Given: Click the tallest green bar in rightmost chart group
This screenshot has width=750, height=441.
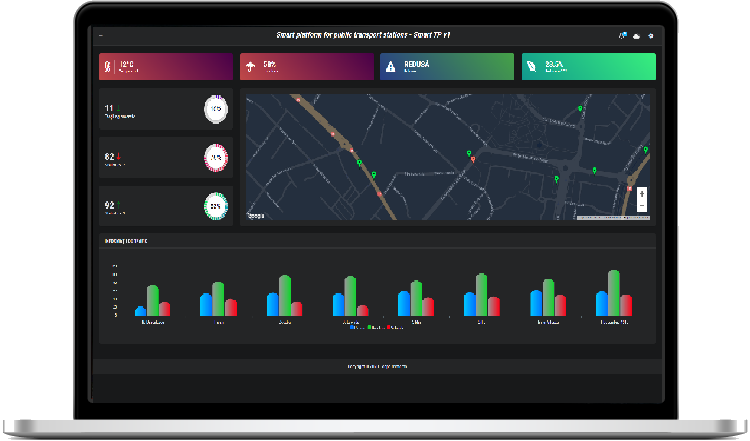Looking at the screenshot, I should coord(613,293).
